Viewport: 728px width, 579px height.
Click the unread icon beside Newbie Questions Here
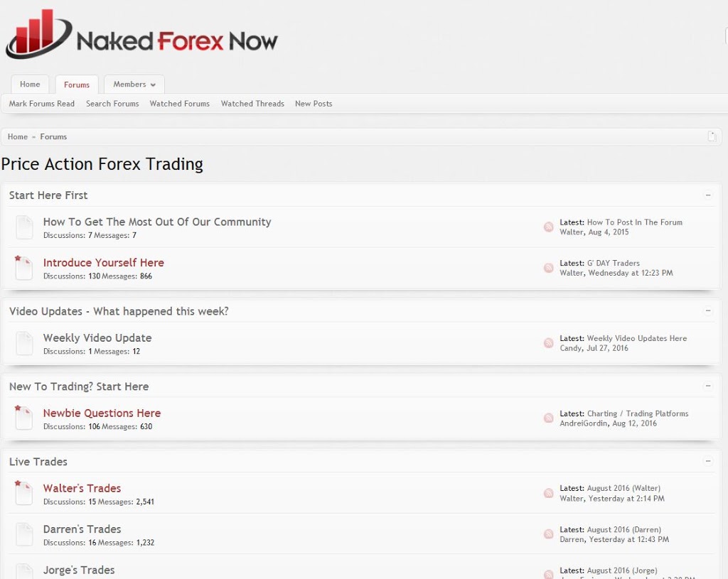(24, 418)
